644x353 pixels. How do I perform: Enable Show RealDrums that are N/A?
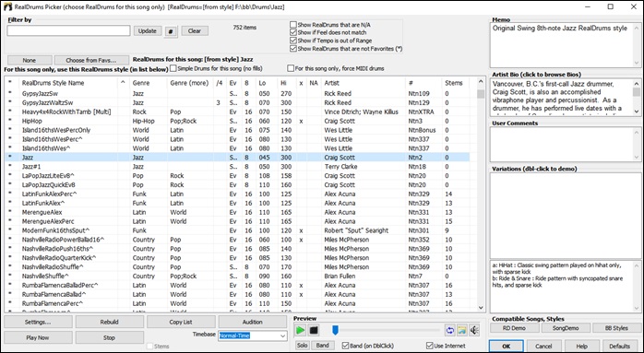(x=293, y=25)
